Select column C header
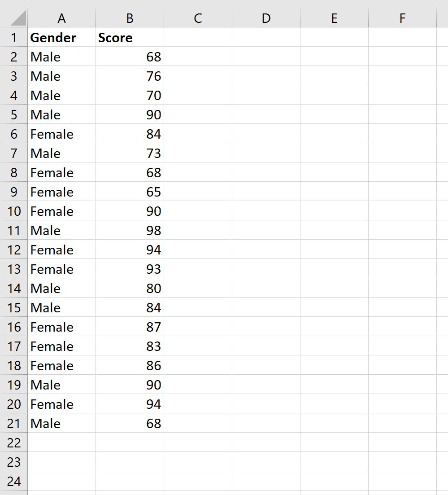The width and height of the screenshot is (448, 495). pyautogui.click(x=197, y=18)
